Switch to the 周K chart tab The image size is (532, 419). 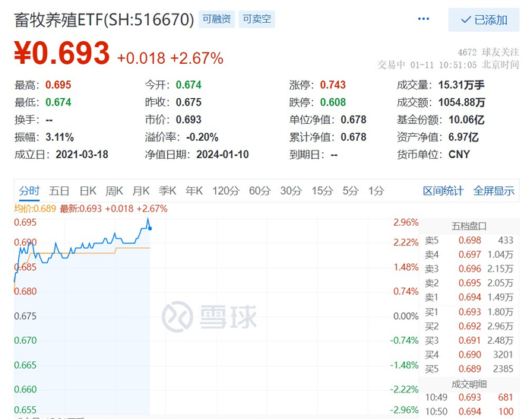coord(114,191)
